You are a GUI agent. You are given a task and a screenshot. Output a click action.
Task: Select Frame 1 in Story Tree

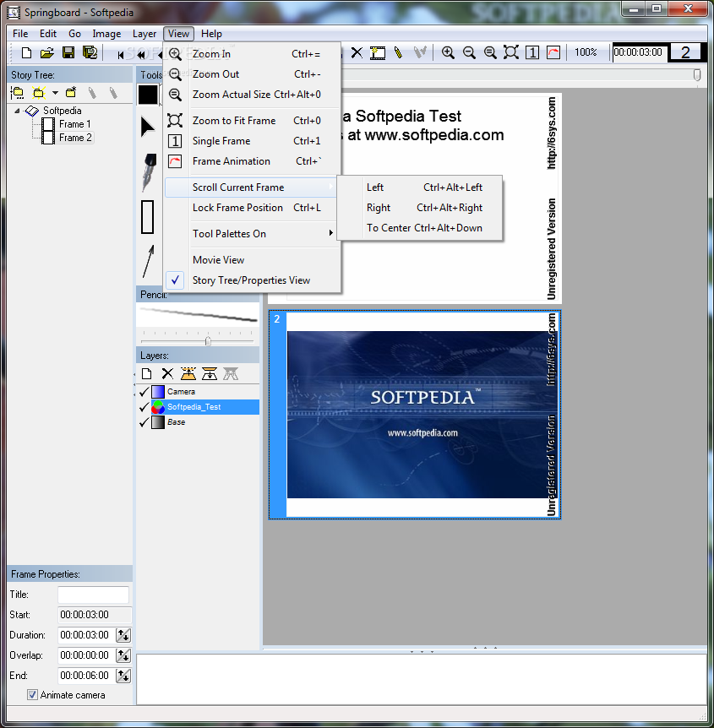(74, 124)
